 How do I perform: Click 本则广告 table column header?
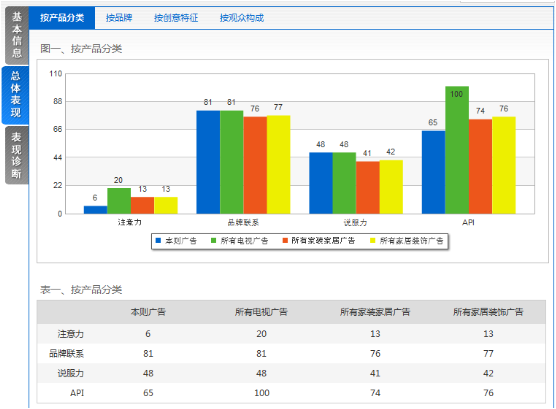click(x=148, y=312)
